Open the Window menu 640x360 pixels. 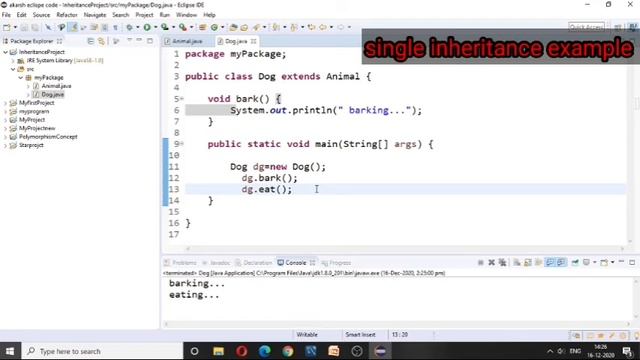coord(186,15)
